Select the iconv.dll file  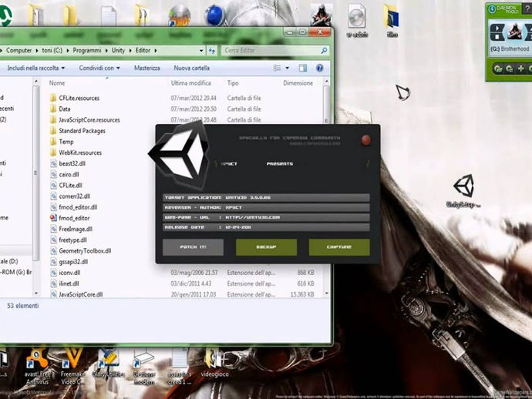pos(69,273)
